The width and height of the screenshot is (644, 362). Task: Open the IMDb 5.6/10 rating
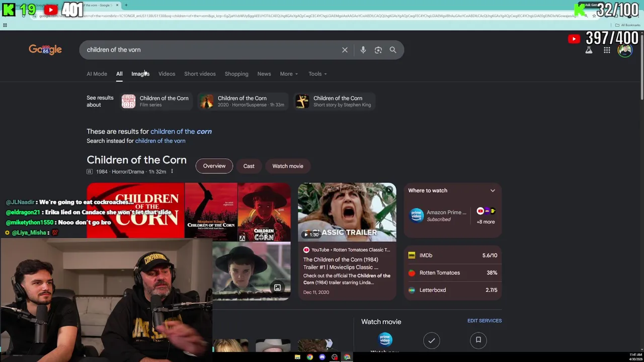453,255
